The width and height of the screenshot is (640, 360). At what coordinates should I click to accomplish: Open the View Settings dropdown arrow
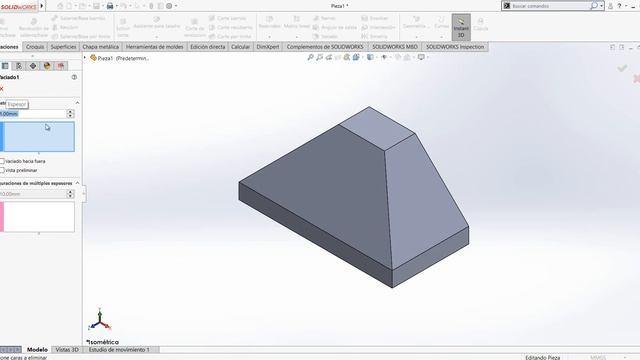pos(427,58)
